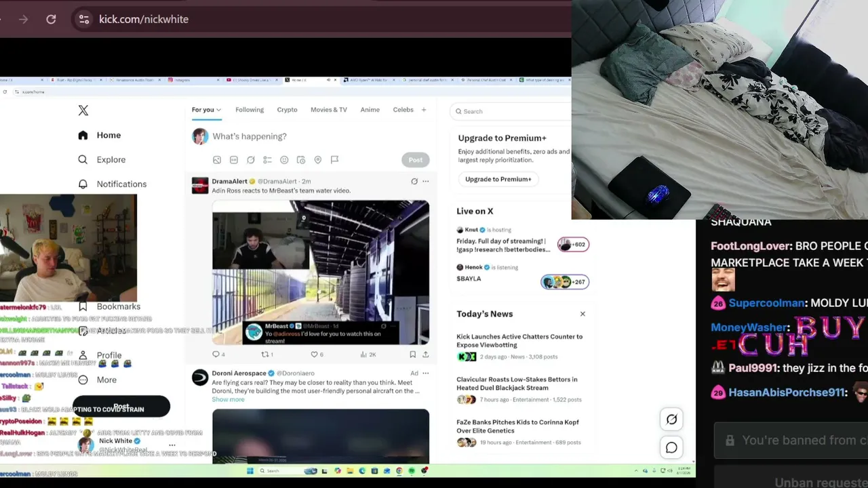Switch to the Crypto tab
Viewport: 868px width, 488px height.
pyautogui.click(x=287, y=110)
